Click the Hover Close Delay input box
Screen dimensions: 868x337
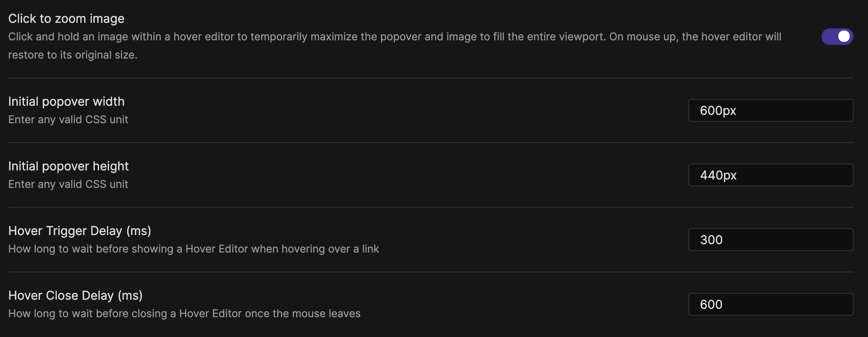click(770, 305)
